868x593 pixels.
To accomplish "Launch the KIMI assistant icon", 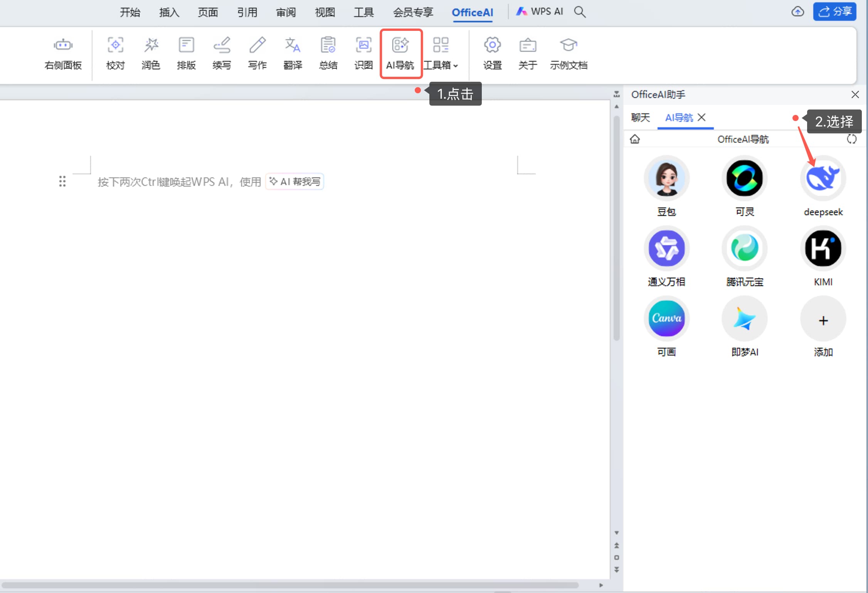I will pyautogui.click(x=823, y=249).
